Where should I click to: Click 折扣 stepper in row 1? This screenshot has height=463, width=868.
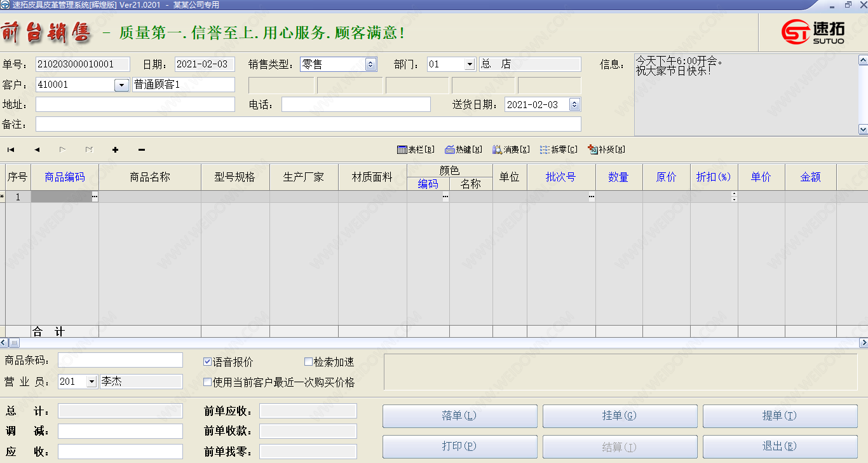[734, 197]
